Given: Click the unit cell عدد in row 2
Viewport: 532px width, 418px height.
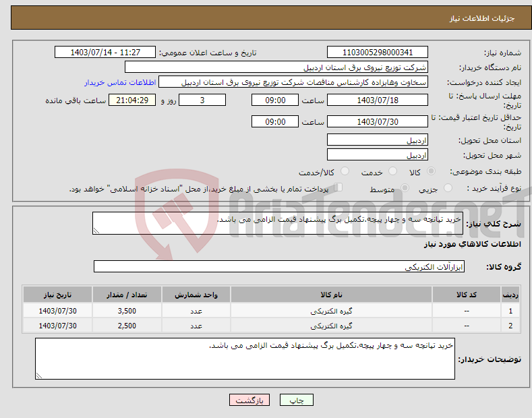Looking at the screenshot, I should [196, 326].
